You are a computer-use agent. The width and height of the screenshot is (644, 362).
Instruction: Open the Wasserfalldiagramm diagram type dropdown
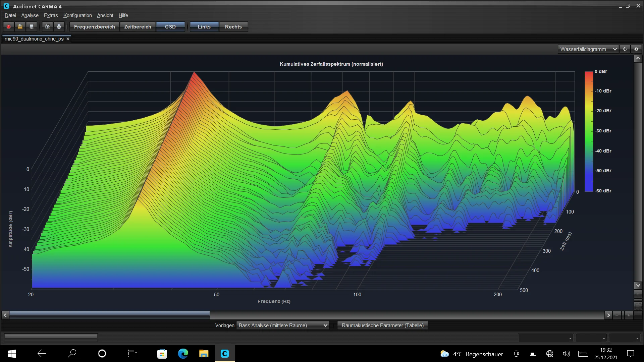click(x=588, y=49)
